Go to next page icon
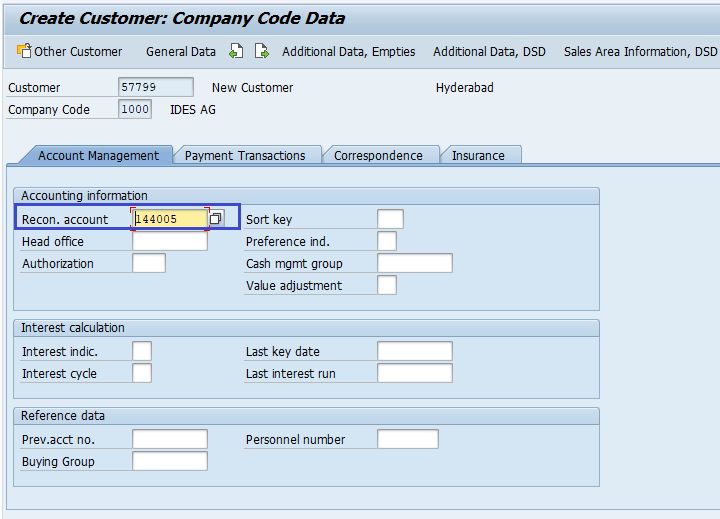Viewport: 720px width, 519px height. tap(261, 51)
